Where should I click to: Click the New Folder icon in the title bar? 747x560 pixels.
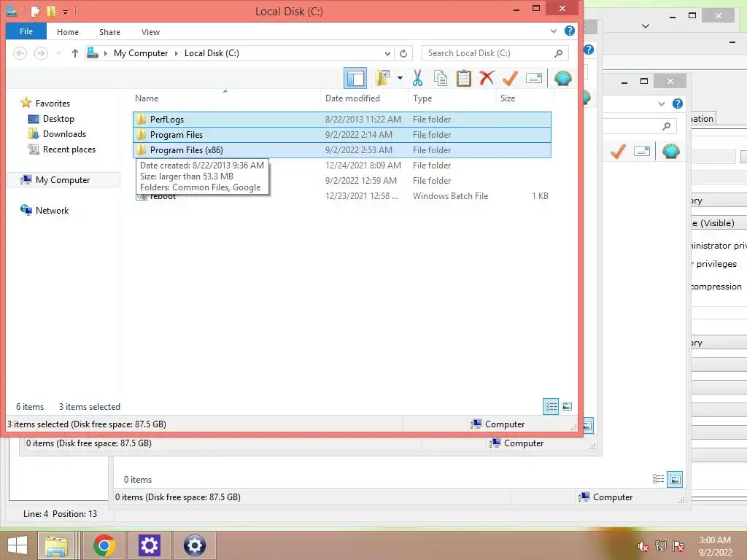[51, 10]
